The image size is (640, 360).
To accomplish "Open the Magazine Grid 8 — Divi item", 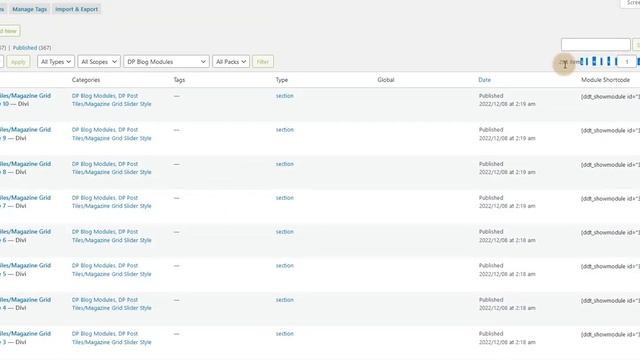I will click(x=24, y=168).
